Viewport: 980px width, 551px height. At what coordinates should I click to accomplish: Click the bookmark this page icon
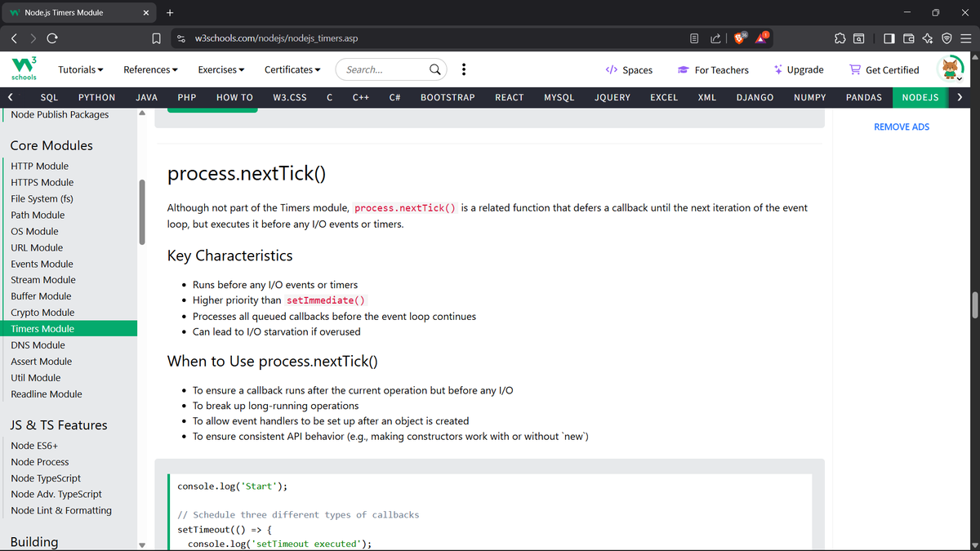[x=156, y=38]
